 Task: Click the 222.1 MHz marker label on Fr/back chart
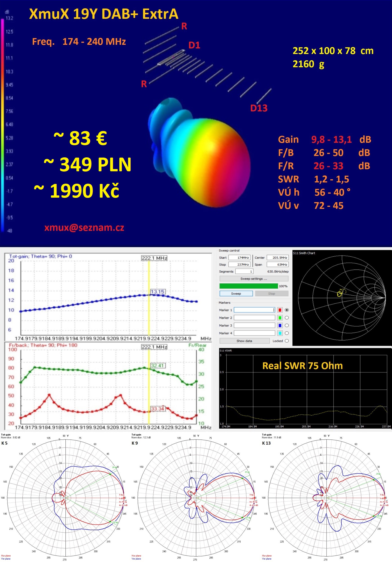[154, 347]
